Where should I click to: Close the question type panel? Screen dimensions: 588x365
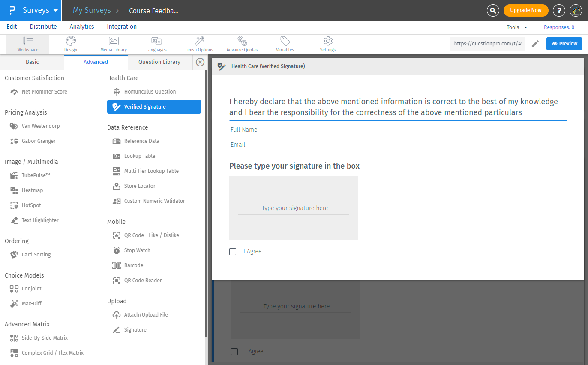coord(200,62)
